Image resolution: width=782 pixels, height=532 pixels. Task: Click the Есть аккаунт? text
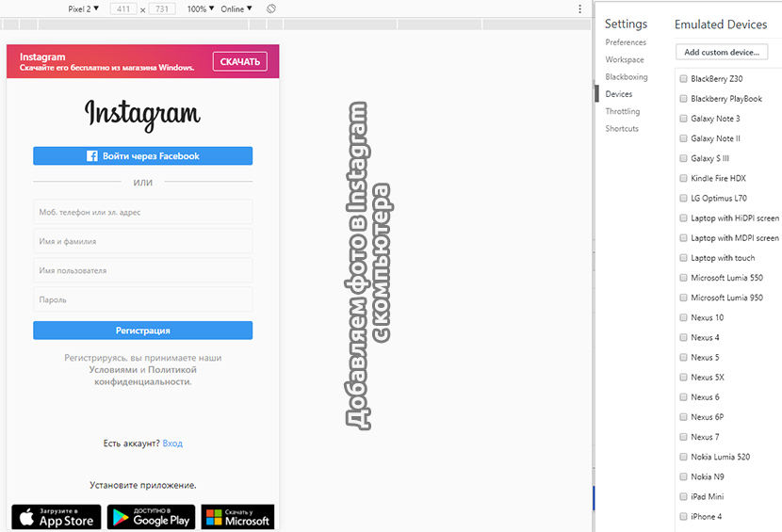tap(131, 443)
